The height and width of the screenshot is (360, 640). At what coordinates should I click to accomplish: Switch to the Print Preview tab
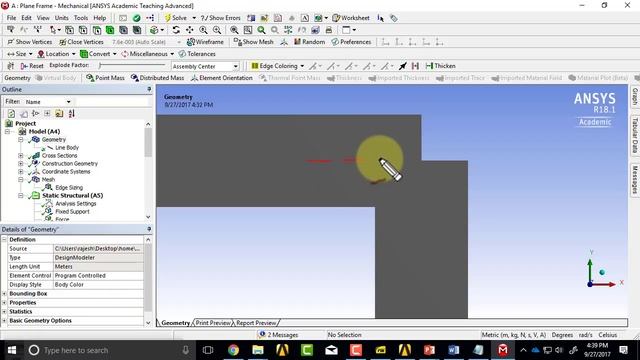pos(213,323)
